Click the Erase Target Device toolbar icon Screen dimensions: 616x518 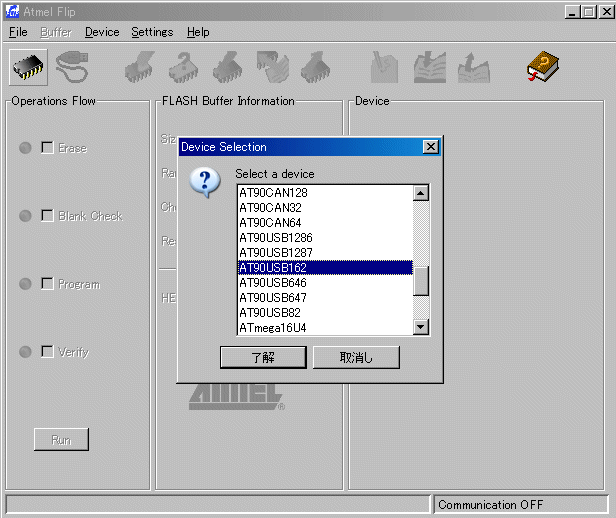click(x=139, y=67)
